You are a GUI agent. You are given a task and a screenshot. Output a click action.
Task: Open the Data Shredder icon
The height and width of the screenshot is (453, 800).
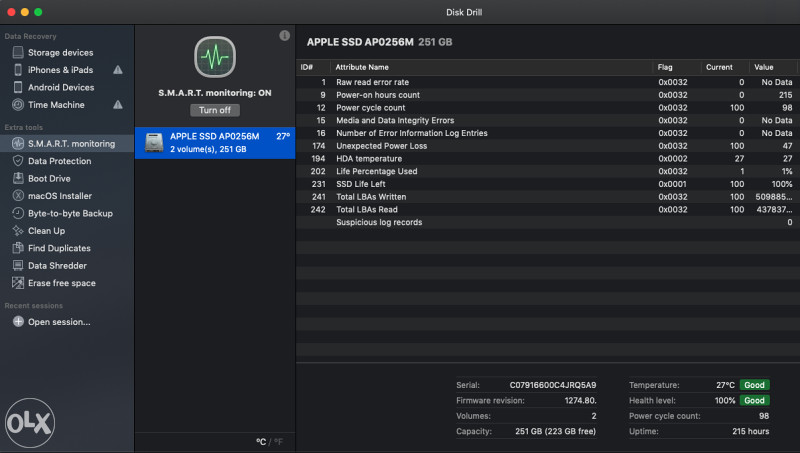(x=18, y=265)
